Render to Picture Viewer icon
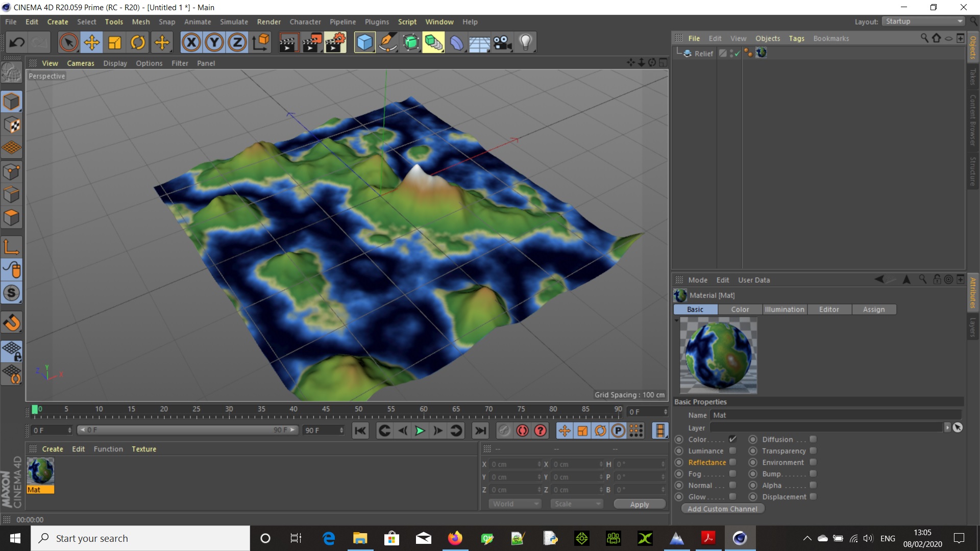 click(x=312, y=42)
